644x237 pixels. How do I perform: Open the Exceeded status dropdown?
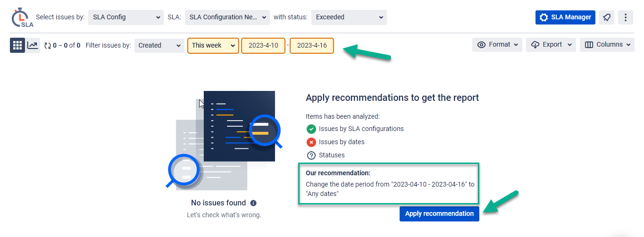(349, 17)
